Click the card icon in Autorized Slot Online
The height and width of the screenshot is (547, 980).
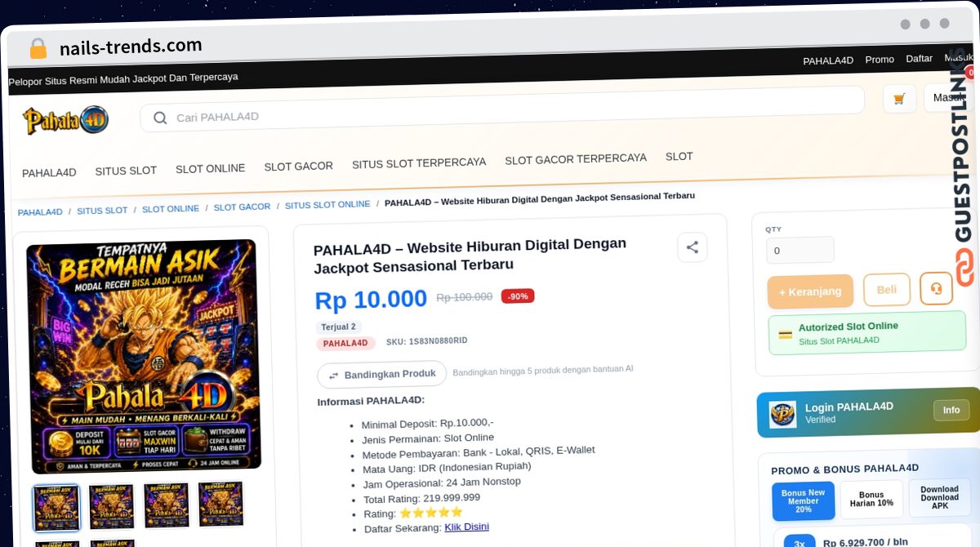(x=785, y=334)
